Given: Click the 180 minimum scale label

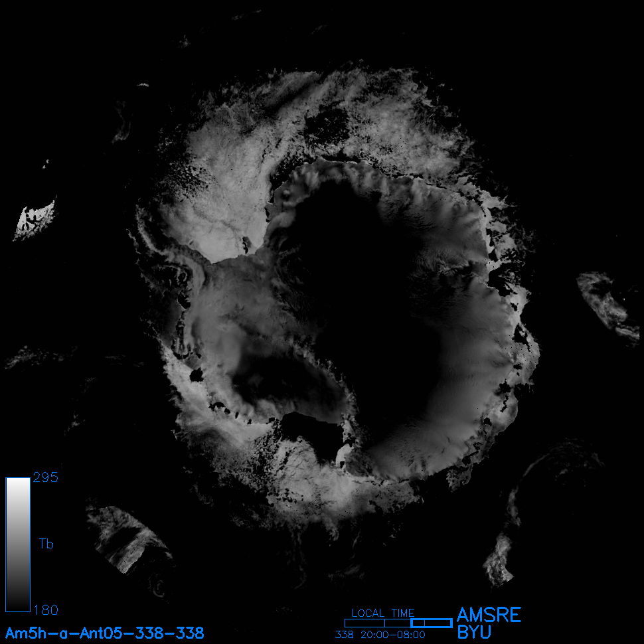Looking at the screenshot, I should coord(45,609).
